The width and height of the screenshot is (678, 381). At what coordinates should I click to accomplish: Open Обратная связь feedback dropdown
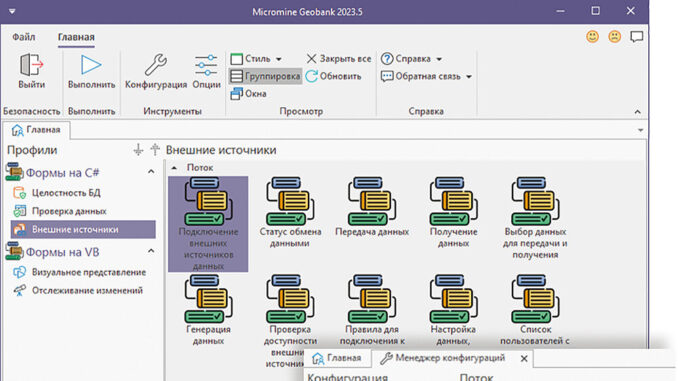click(x=426, y=77)
